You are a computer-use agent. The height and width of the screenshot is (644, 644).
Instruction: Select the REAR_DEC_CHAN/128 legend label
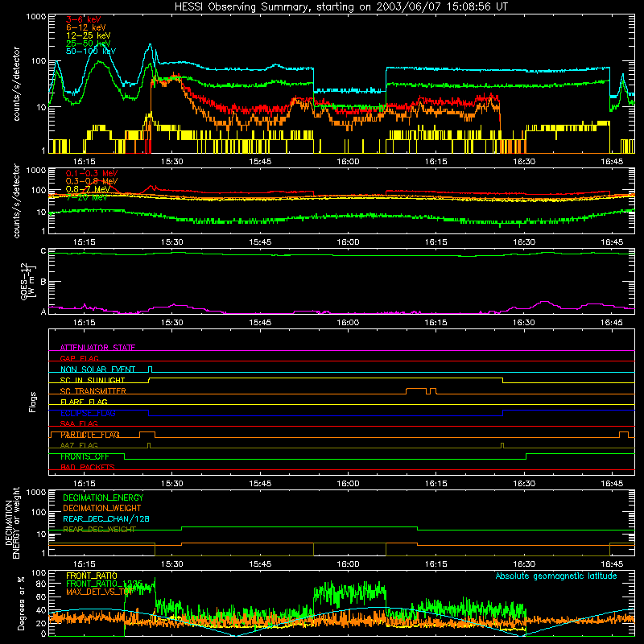pyautogui.click(x=106, y=518)
